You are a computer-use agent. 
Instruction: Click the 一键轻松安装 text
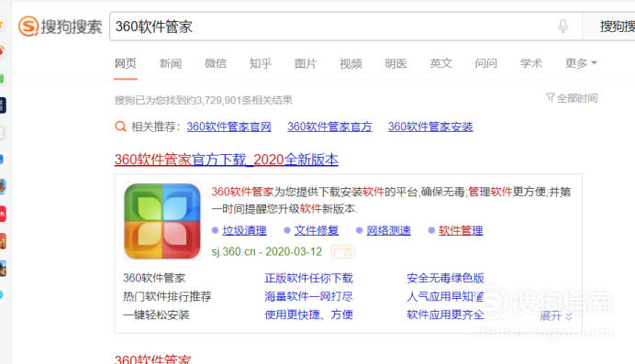click(x=156, y=314)
